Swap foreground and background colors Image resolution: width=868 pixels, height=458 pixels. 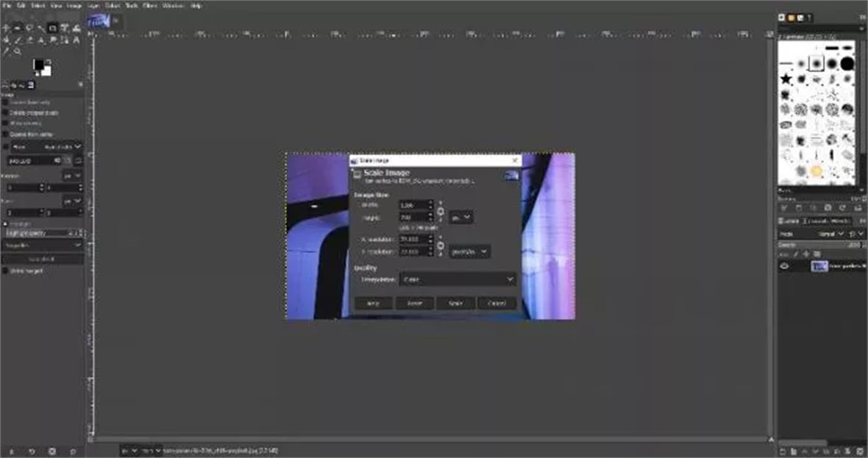click(48, 62)
